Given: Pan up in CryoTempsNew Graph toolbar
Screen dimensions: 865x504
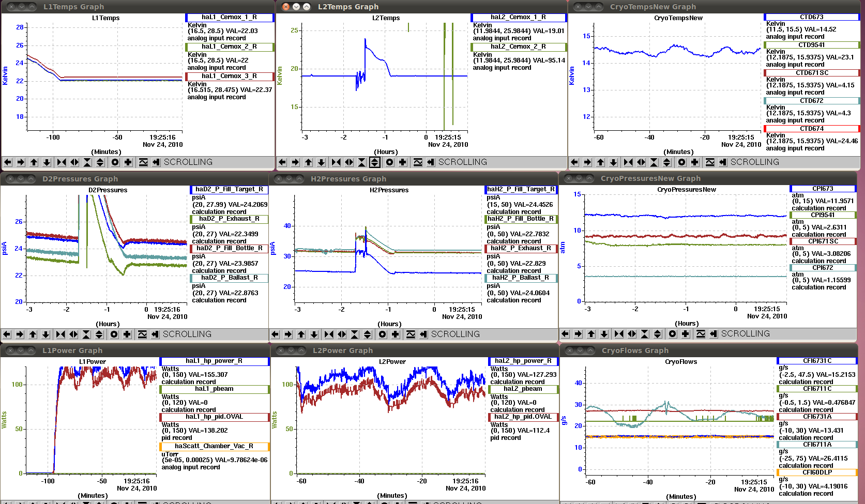Looking at the screenshot, I should click(x=601, y=162).
